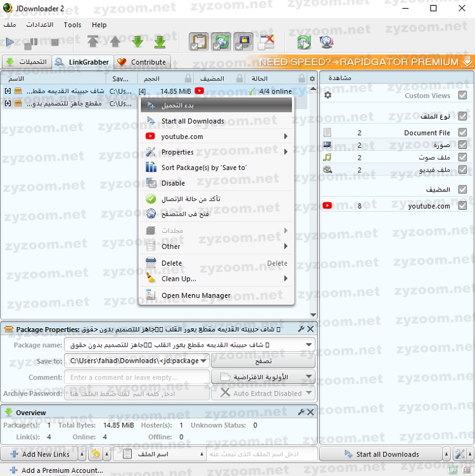Screen dimensions: 475x476
Task: Click the Comment input field
Action: [137, 377]
